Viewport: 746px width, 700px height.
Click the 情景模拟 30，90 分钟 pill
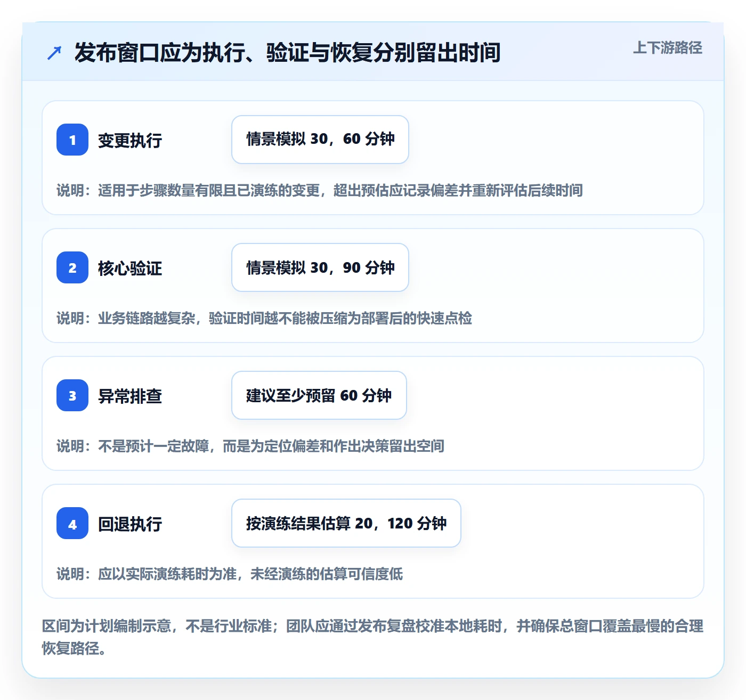(320, 267)
